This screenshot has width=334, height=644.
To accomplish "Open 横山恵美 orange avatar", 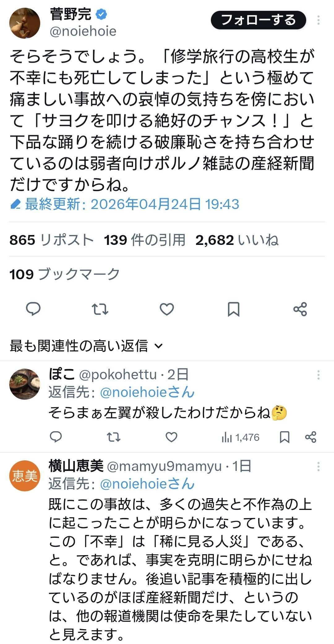I will coord(25,476).
